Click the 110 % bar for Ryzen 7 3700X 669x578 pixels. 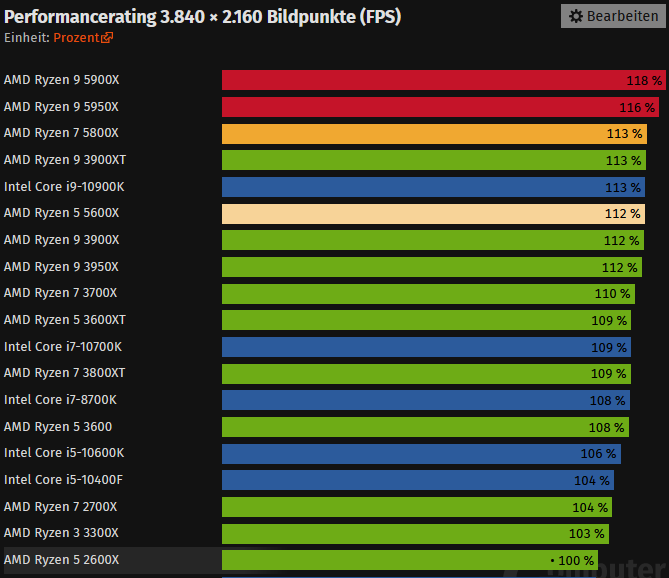tap(428, 294)
